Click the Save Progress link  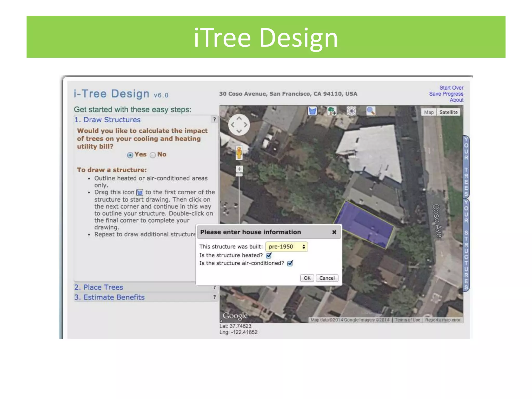click(446, 94)
